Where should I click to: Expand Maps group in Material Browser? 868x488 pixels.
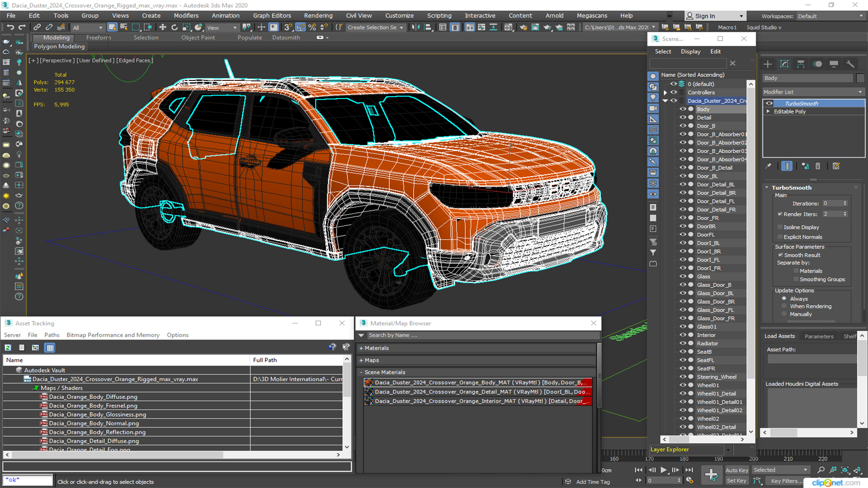point(361,360)
